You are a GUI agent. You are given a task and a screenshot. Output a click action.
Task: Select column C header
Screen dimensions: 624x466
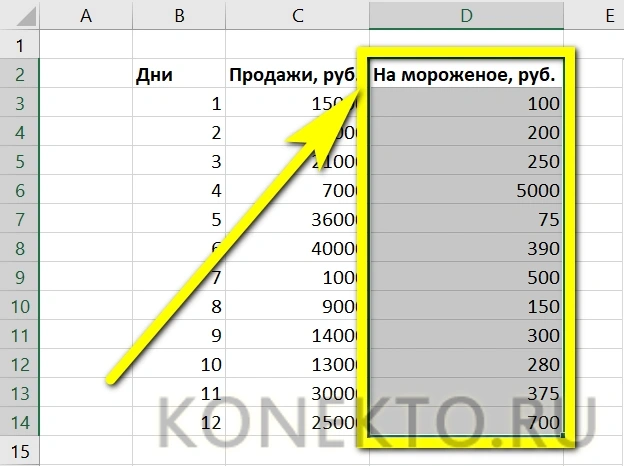point(297,15)
